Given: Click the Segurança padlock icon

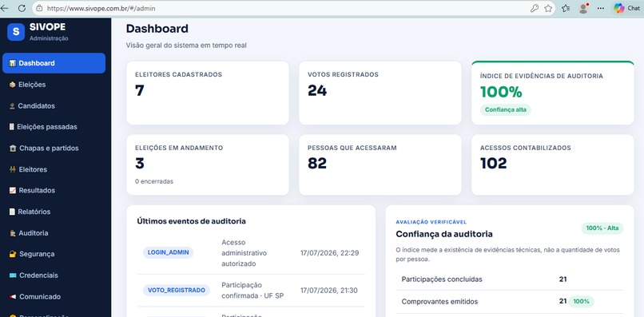Looking at the screenshot, I should (13, 254).
